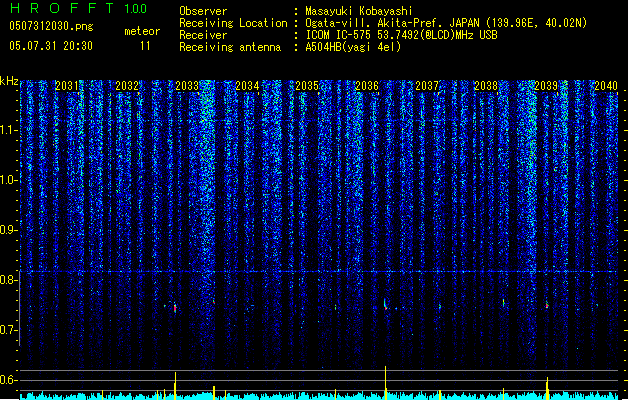Click the yellow power spike below 2039
This screenshot has height=400, width=629.
tap(547, 388)
